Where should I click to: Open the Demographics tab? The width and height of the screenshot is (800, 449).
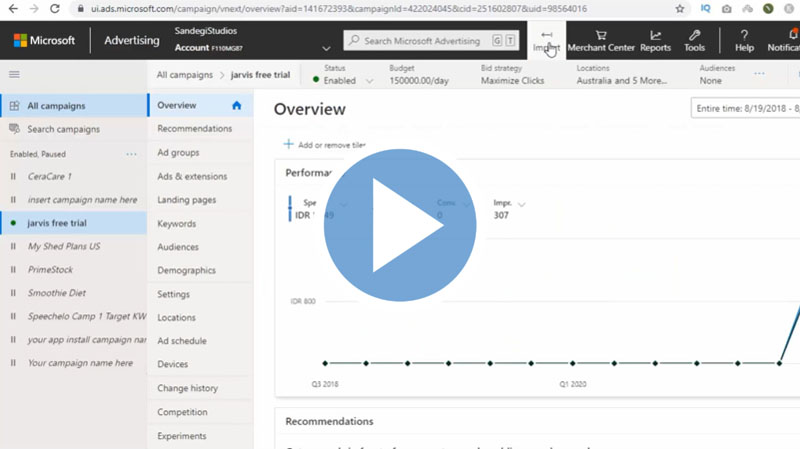point(186,270)
